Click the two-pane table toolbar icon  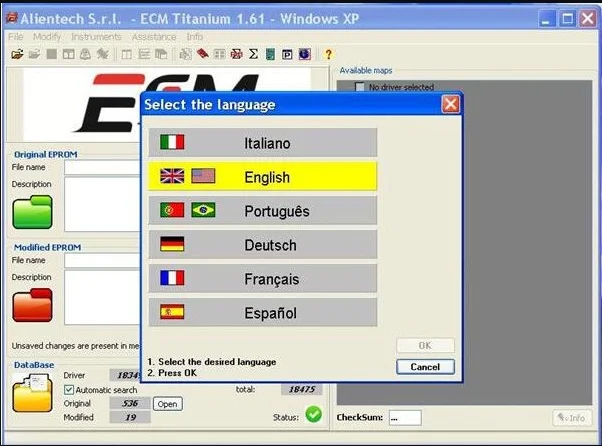(68, 54)
